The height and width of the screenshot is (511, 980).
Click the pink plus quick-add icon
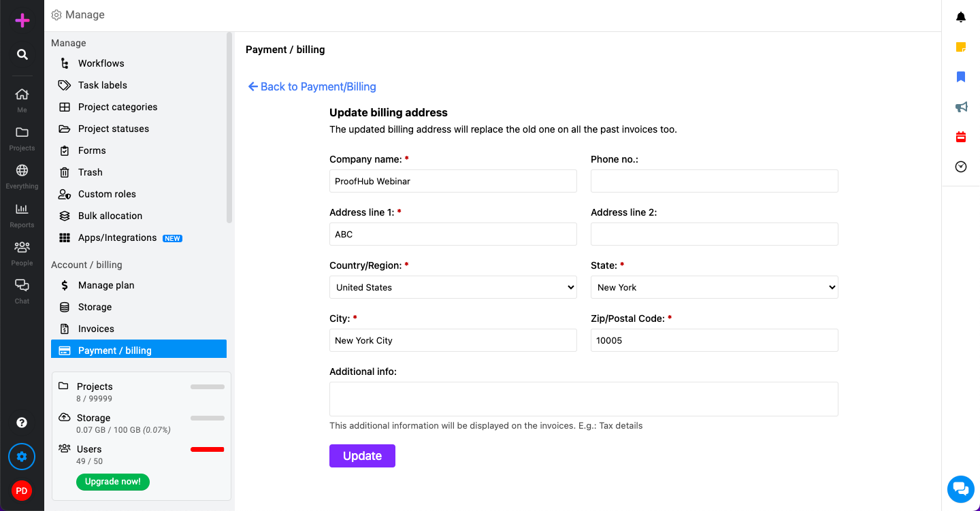[x=22, y=20]
